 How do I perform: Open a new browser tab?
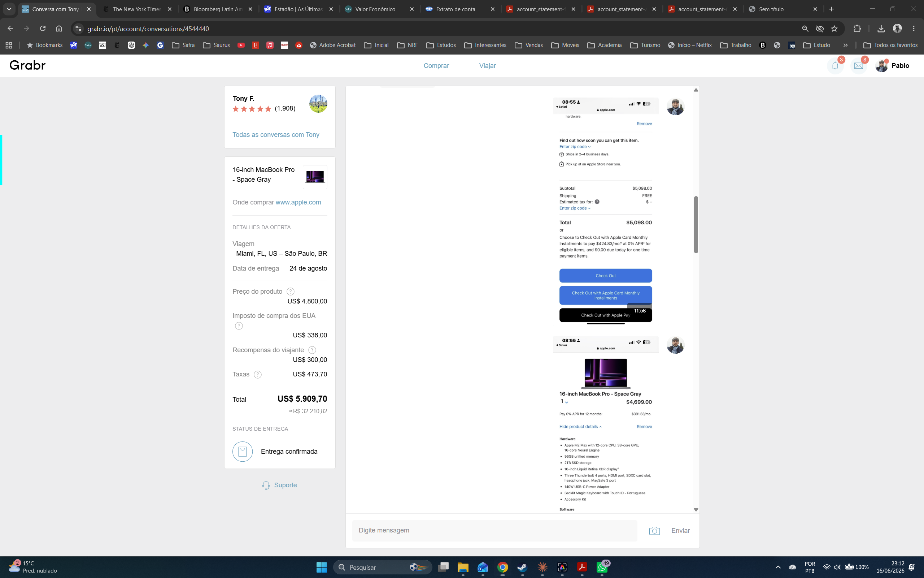[x=832, y=9]
